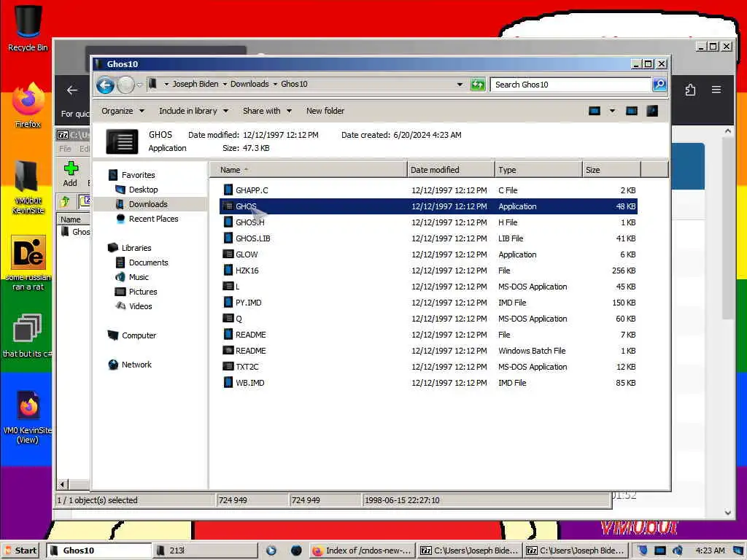The height and width of the screenshot is (560, 747).
Task: Select the GHOS.LIB file row
Action: point(427,238)
